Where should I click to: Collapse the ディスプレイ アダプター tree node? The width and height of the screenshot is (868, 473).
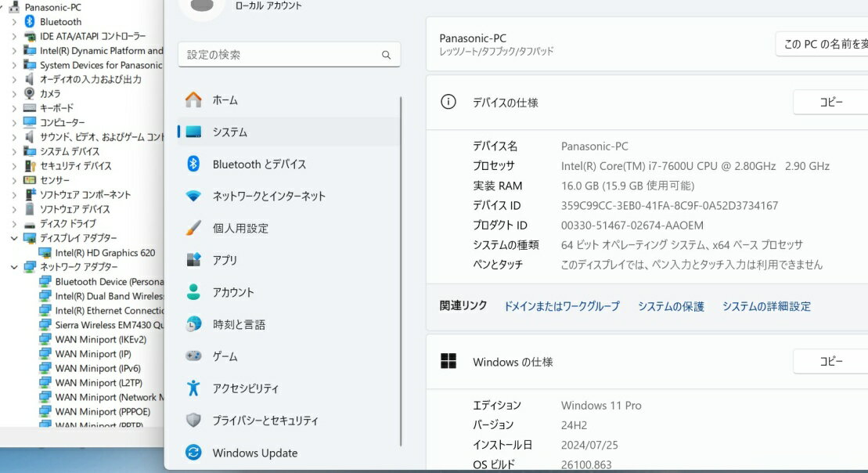[14, 238]
